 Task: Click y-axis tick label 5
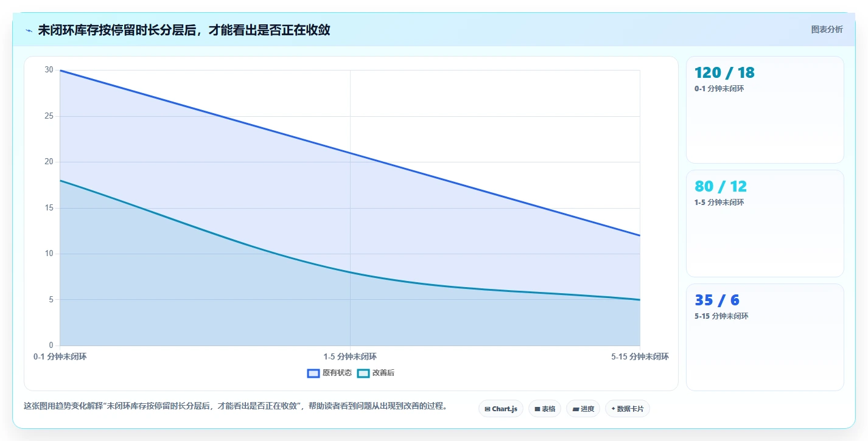(x=51, y=300)
